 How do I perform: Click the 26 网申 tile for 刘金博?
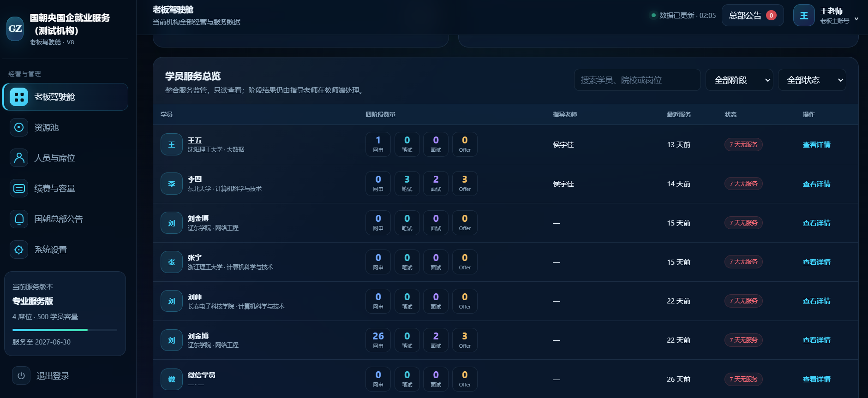click(378, 340)
